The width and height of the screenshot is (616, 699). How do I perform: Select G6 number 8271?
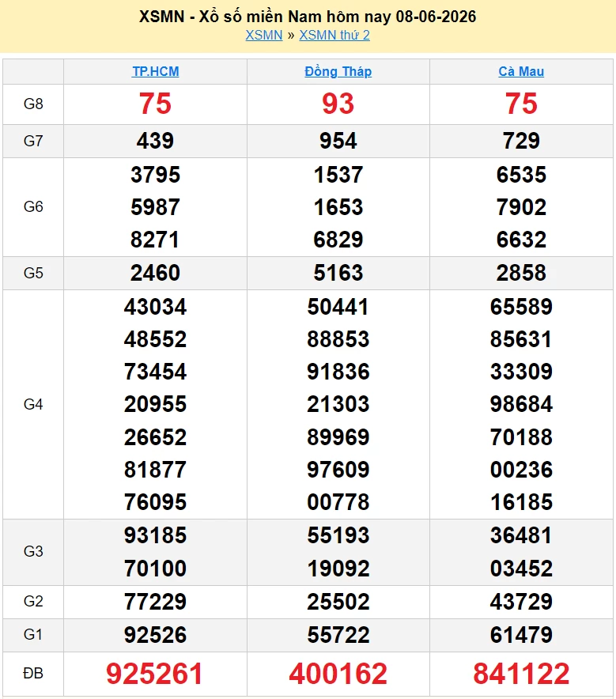(155, 240)
